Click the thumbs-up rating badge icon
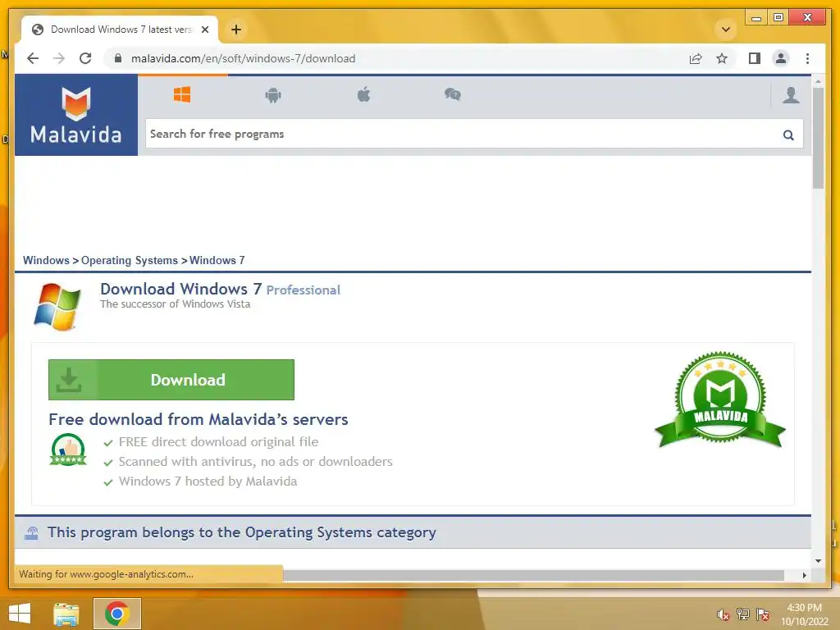 (68, 450)
